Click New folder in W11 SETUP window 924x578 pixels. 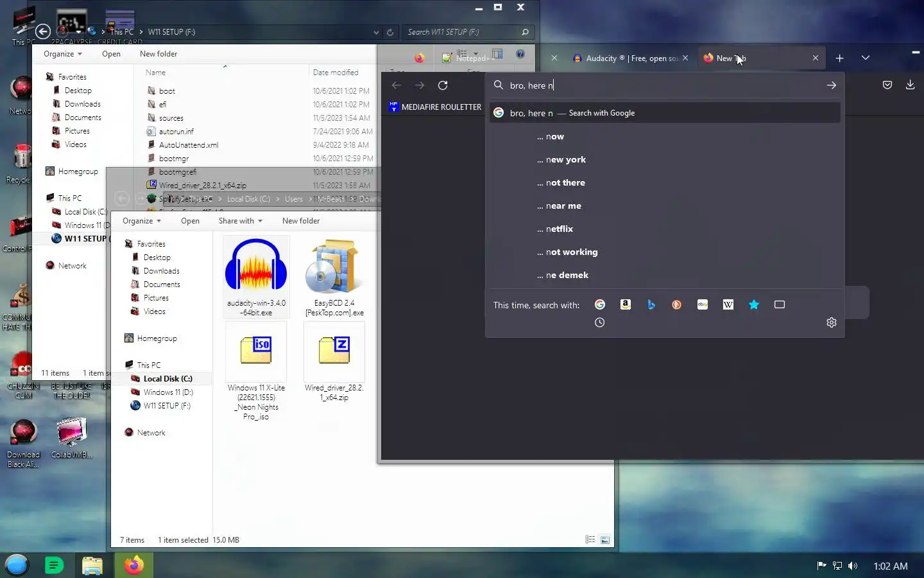158,54
